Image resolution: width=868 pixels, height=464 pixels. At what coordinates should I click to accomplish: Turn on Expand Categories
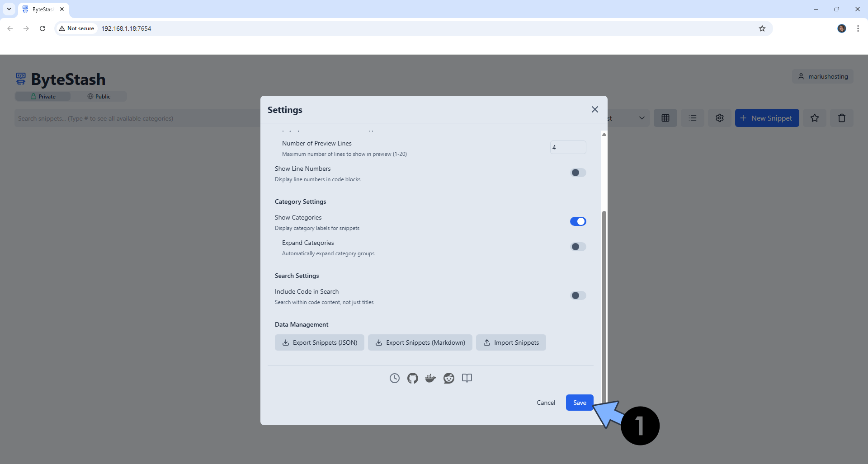click(578, 247)
